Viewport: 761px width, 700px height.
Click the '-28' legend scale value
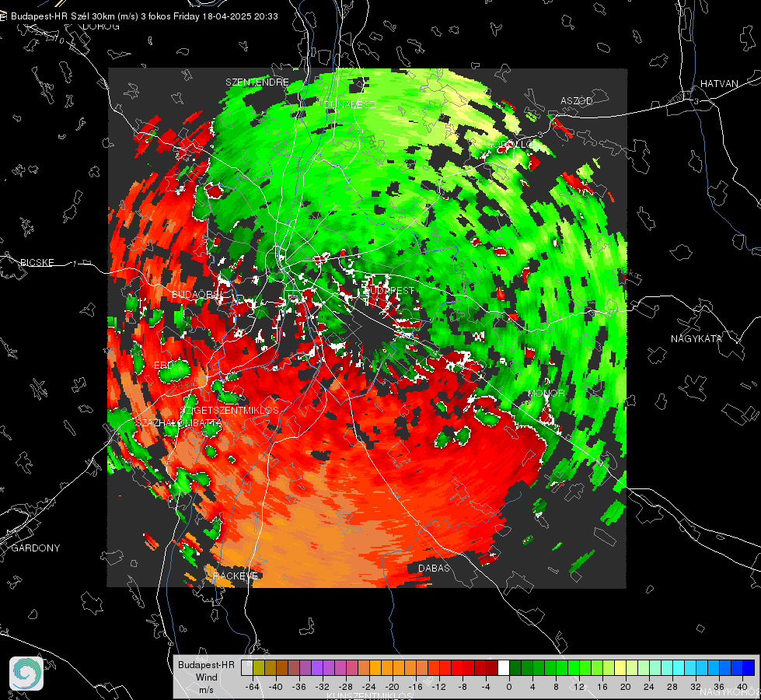tap(346, 687)
